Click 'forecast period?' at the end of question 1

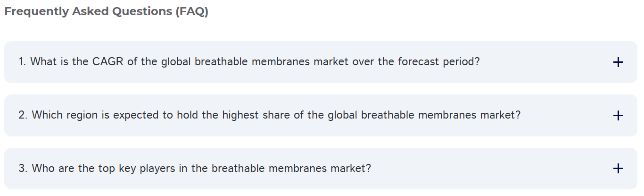438,62
